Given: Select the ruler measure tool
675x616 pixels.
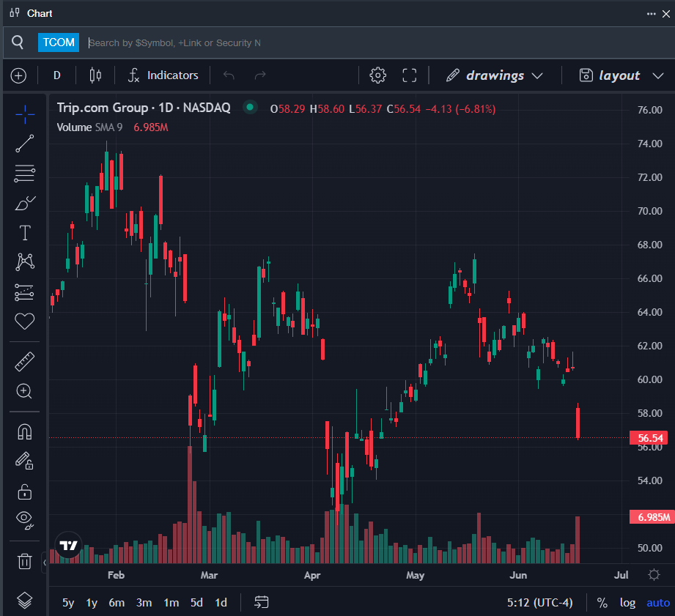Looking at the screenshot, I should (24, 361).
